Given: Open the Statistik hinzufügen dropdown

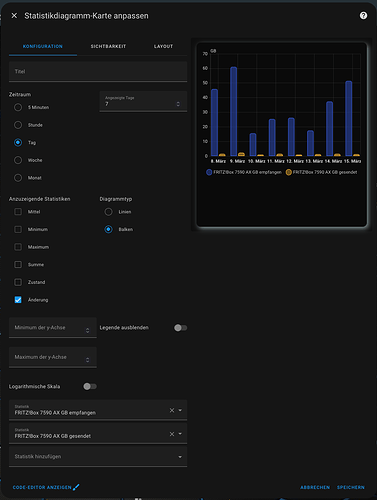Looking at the screenshot, I should pyautogui.click(x=98, y=457).
